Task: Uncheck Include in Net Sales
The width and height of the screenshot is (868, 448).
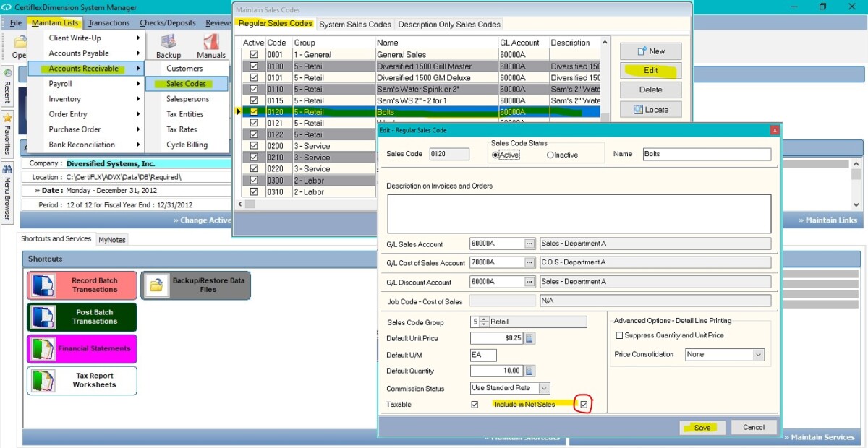Action: [x=583, y=404]
